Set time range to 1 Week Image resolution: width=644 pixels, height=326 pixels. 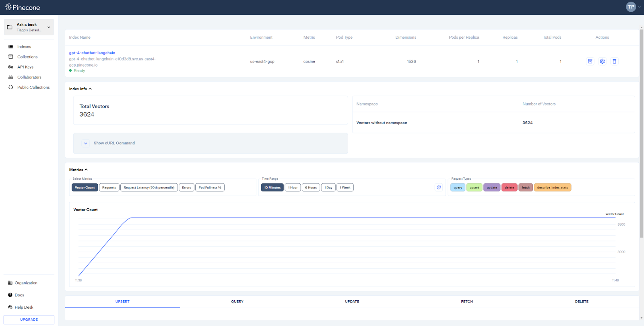(345, 187)
